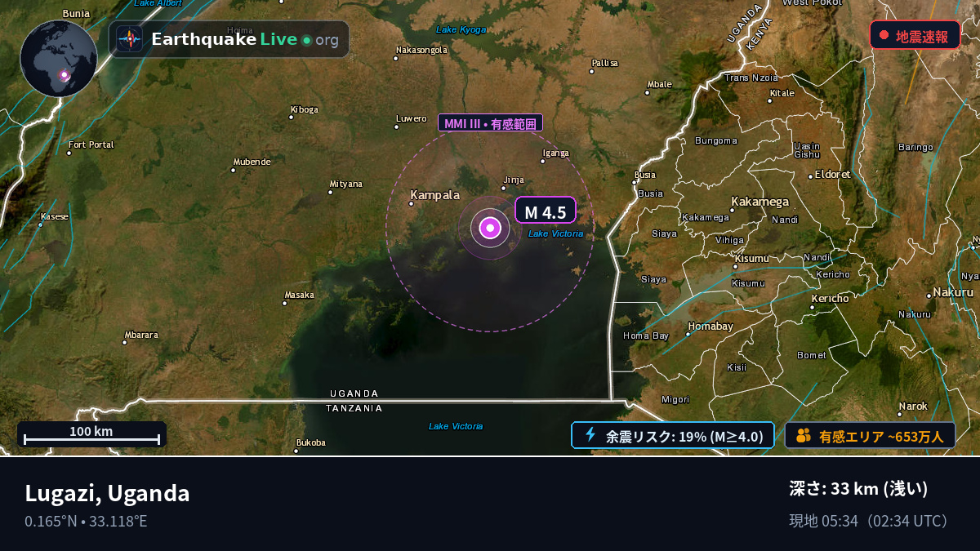980x551 pixels.
Task: Click the 100 km scale bar
Action: 91,434
